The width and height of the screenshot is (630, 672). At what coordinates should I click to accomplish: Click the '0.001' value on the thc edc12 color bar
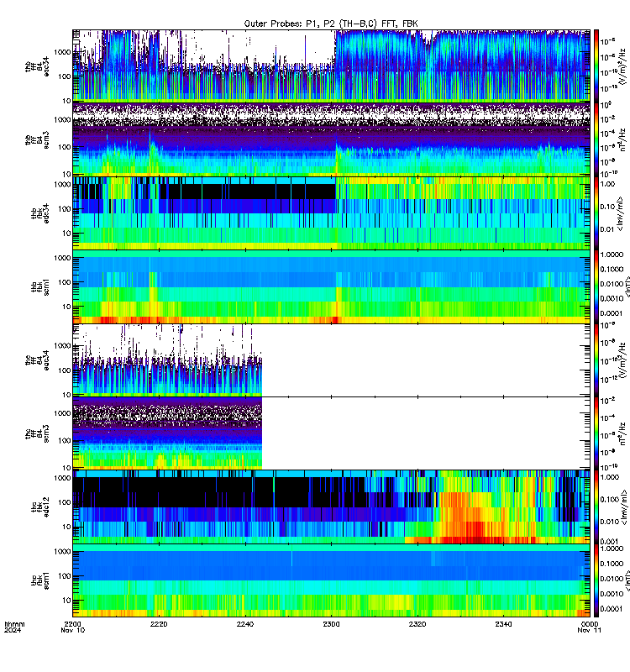pyautogui.click(x=610, y=541)
